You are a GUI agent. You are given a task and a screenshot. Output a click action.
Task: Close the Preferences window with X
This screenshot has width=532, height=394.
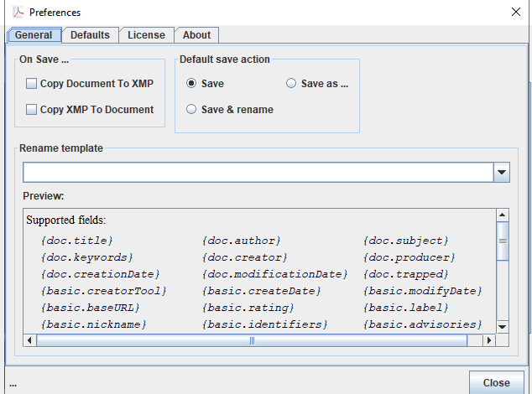[515, 12]
